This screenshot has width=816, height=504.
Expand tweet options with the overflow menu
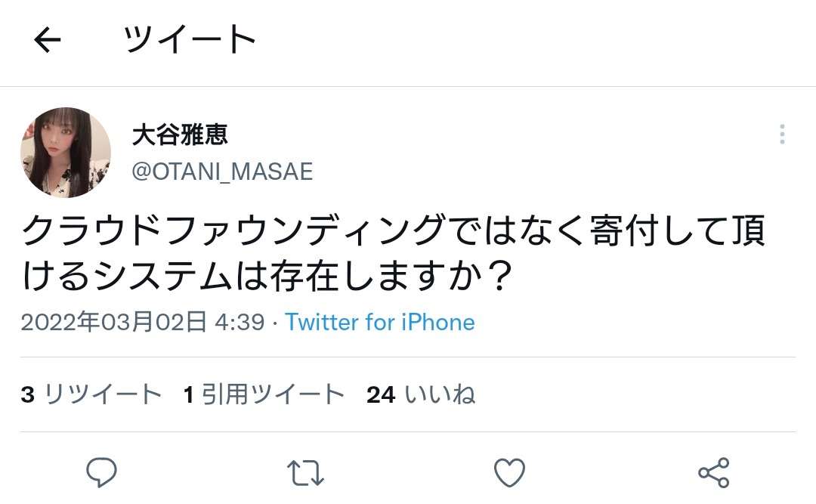coord(782,135)
